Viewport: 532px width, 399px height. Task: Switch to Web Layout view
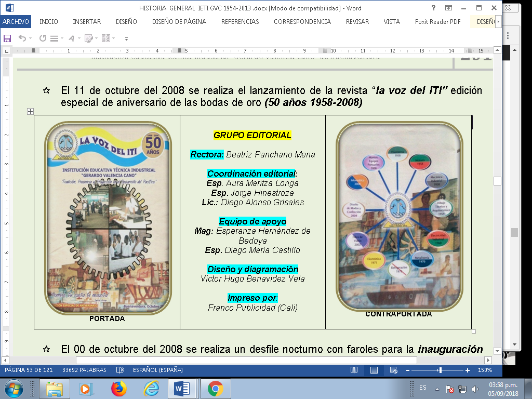tap(394, 370)
